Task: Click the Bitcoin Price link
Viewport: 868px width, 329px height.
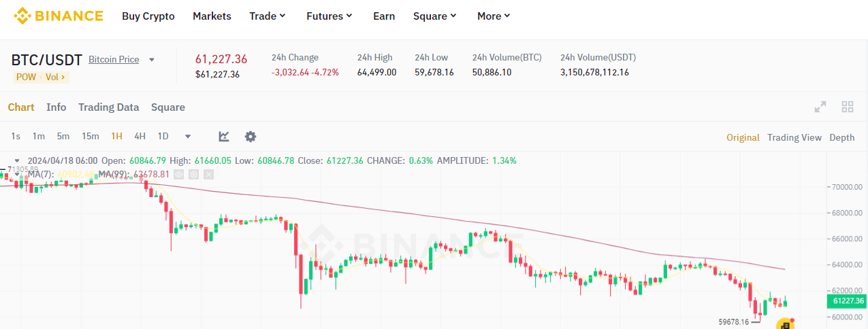Action: click(114, 60)
